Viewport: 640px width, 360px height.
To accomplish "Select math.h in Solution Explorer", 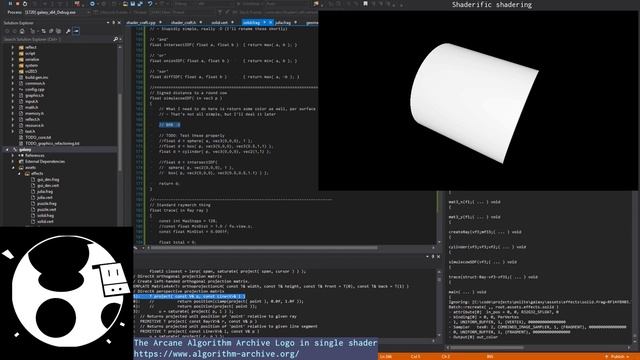I will click(31, 107).
